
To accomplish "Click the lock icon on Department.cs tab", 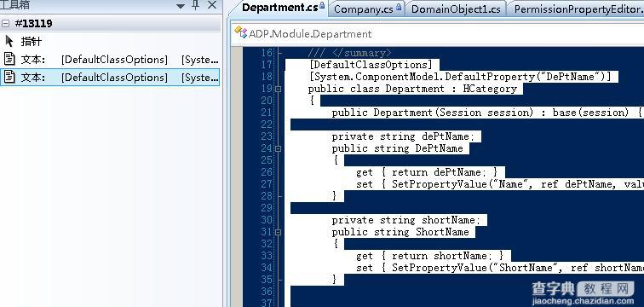I will [x=322, y=6].
